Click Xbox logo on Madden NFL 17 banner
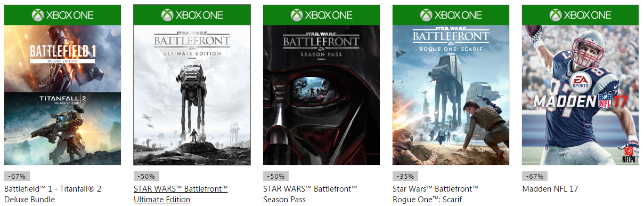The width and height of the screenshot is (644, 206). pos(556,15)
